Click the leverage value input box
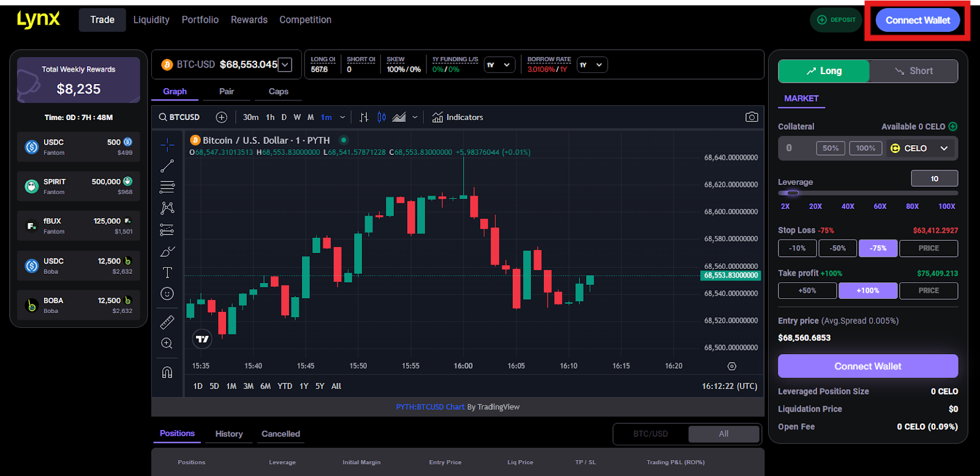 [x=935, y=178]
